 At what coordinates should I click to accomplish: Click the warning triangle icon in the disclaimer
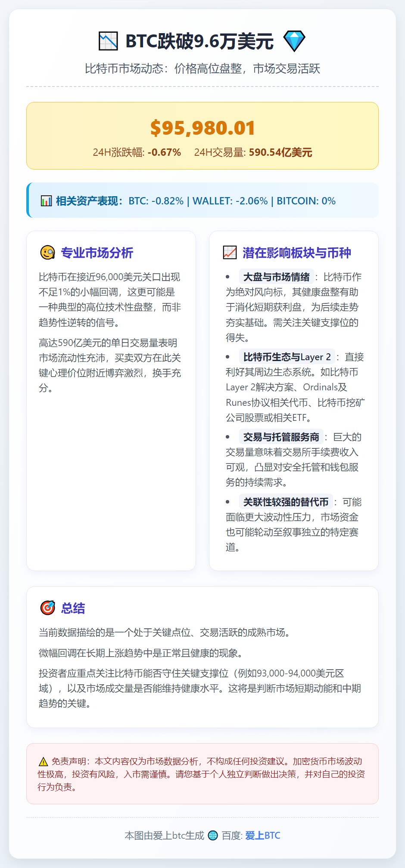tap(43, 762)
